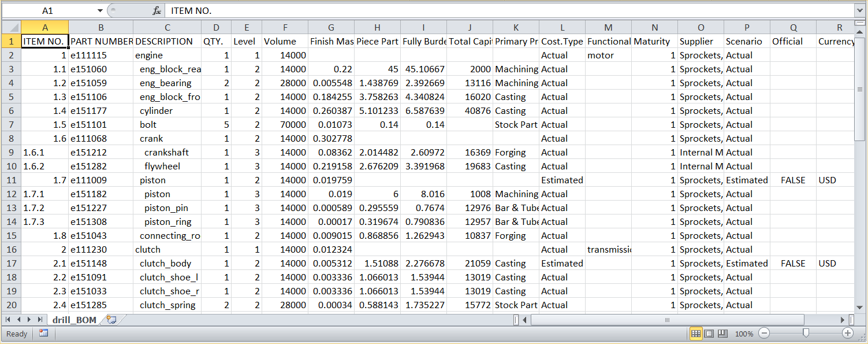
Task: Switch to Normal view
Action: click(696, 334)
